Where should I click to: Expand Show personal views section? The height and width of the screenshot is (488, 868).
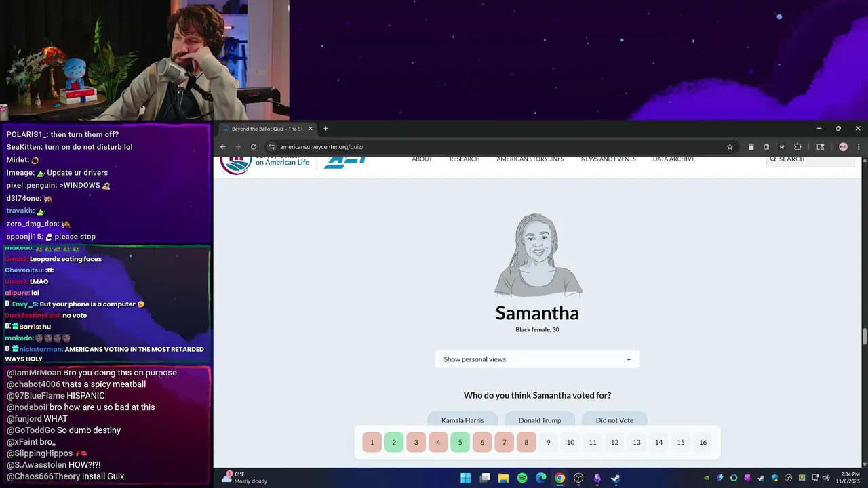click(x=537, y=359)
